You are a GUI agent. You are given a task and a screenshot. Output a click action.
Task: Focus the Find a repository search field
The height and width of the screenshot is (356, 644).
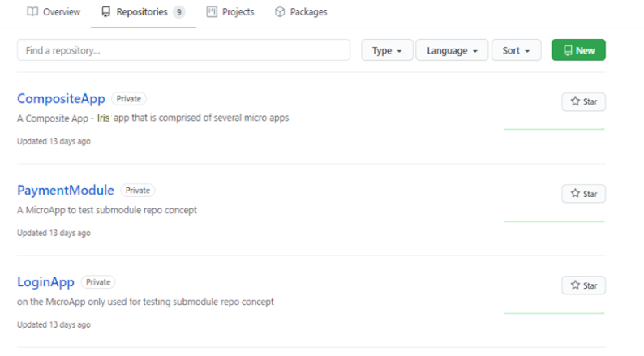click(x=183, y=50)
